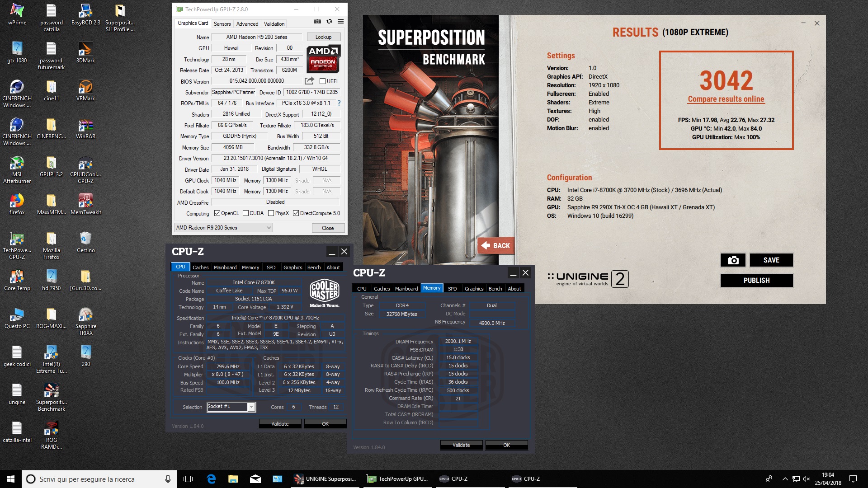Open the firefox desktop shortcut
The width and height of the screenshot is (868, 488).
pyautogui.click(x=17, y=204)
